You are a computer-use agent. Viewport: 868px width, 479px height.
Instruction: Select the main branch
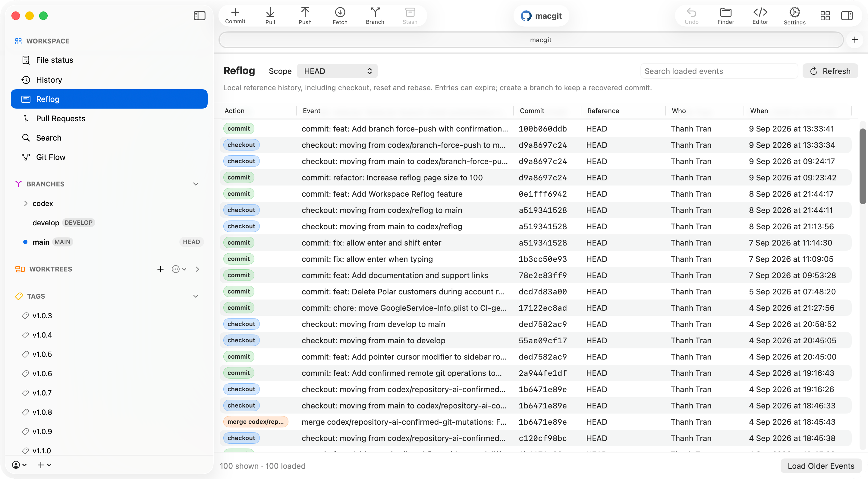tap(109, 242)
